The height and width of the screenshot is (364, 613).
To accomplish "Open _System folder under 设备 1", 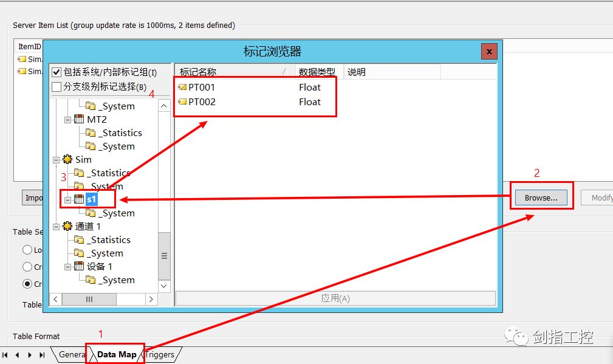I will coord(91,280).
